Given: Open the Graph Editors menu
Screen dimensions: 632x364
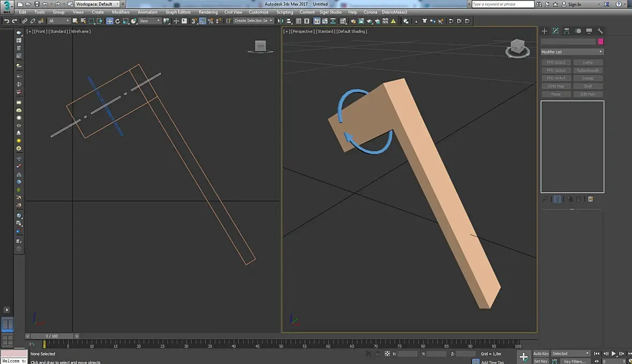Looking at the screenshot, I should click(x=178, y=12).
